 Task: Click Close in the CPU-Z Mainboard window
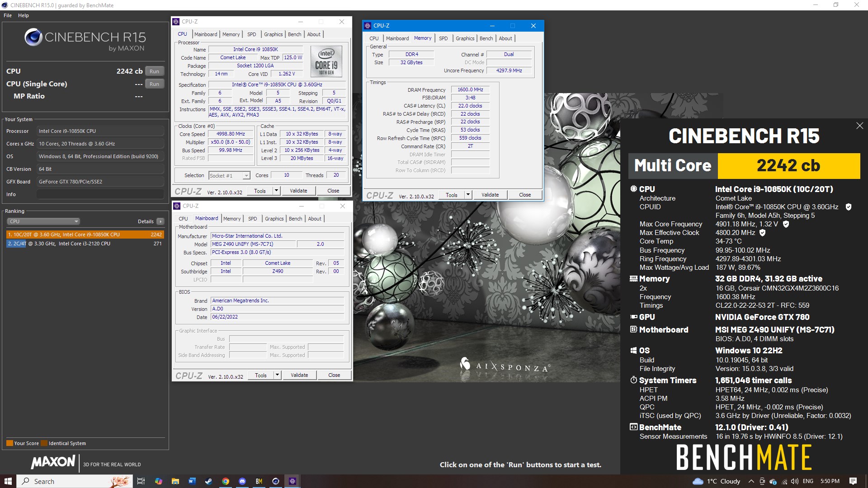click(334, 375)
